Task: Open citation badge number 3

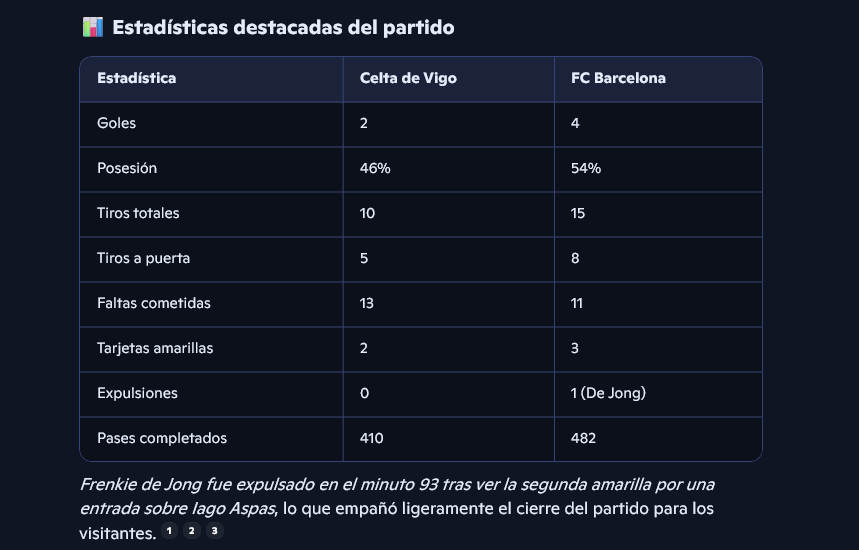Action: 215,531
